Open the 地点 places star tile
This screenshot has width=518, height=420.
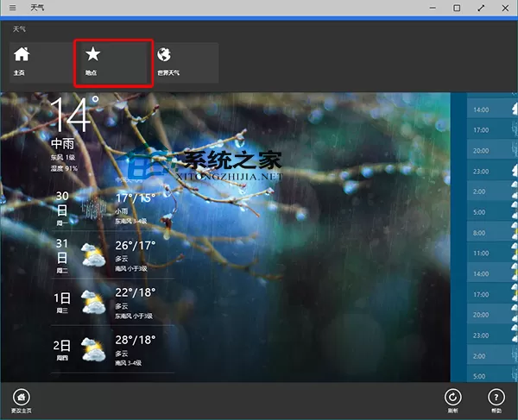pos(114,63)
